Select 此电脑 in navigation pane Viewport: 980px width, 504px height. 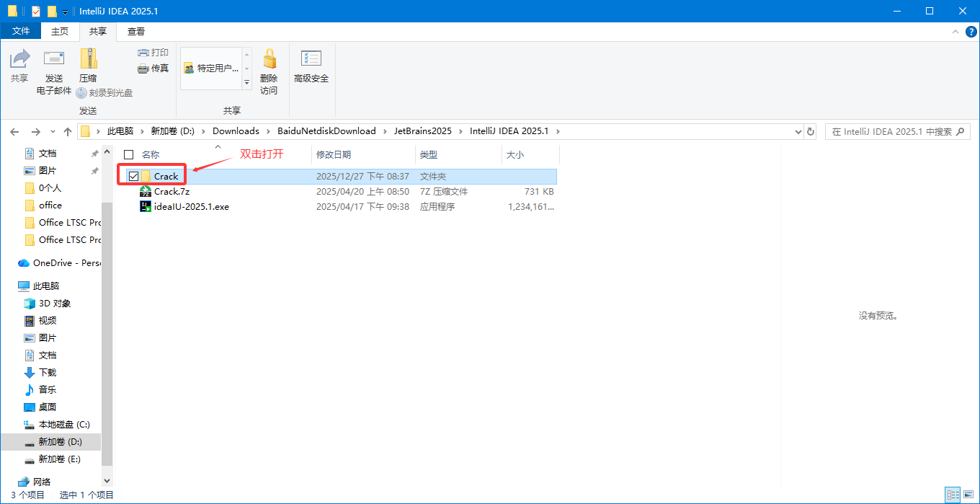pyautogui.click(x=46, y=286)
